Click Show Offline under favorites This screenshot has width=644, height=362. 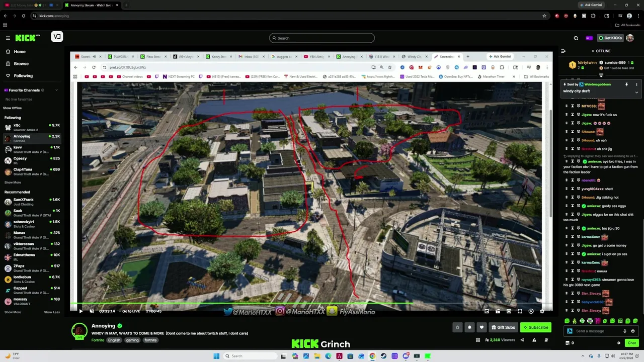pyautogui.click(x=12, y=108)
